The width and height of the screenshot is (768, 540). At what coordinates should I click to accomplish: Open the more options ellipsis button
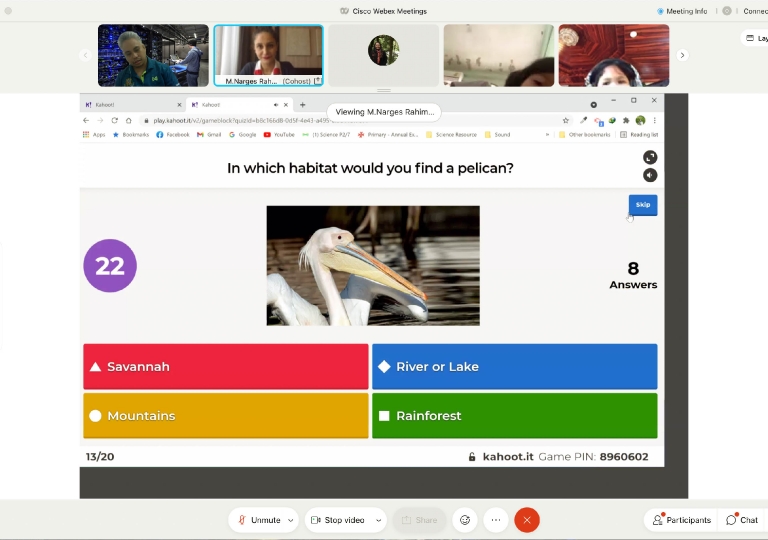[496, 520]
